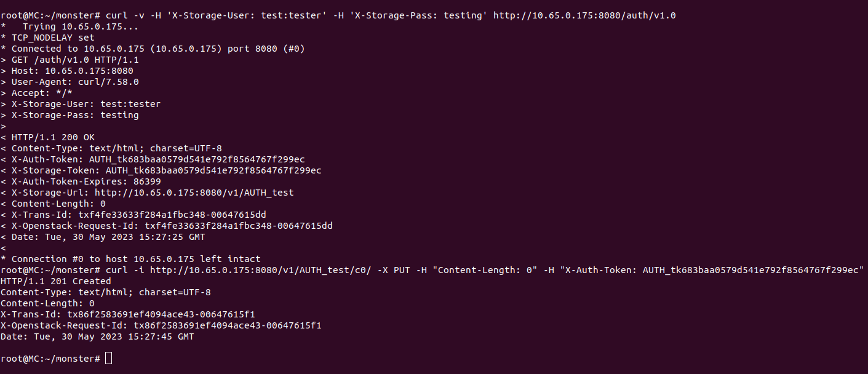Click the X-Trans-Id value starting with txf4fe

point(172,215)
